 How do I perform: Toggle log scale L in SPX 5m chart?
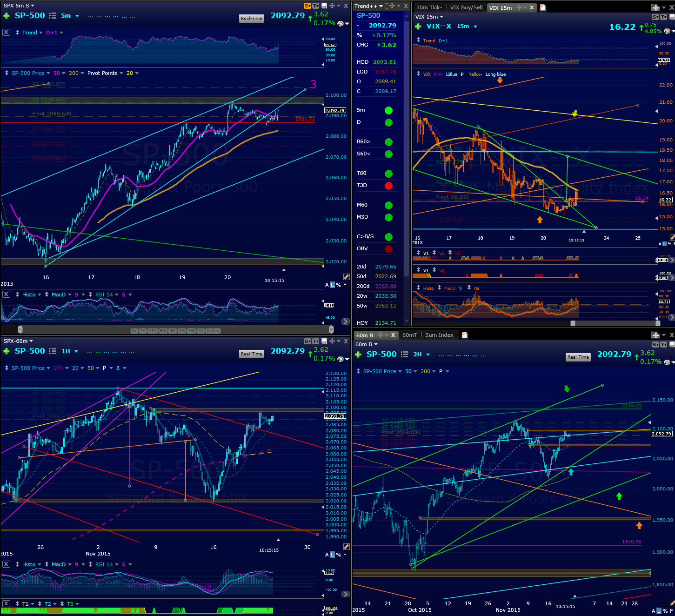[x=332, y=285]
